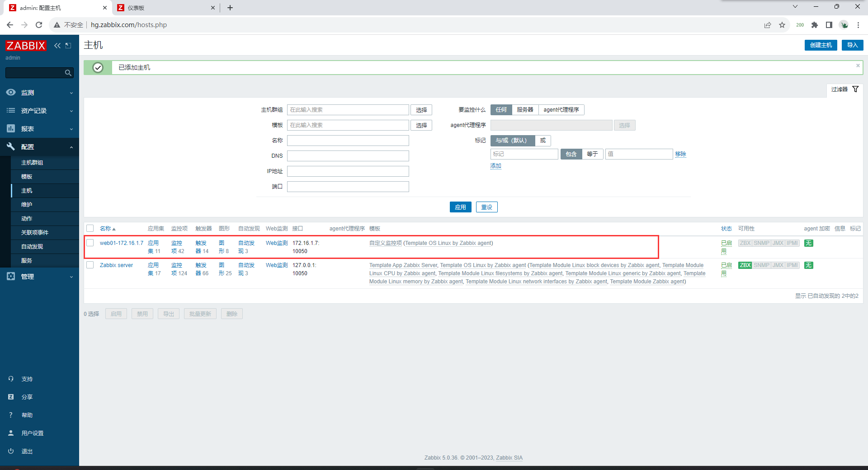
Task: Click the Monitoring eye icon in sidebar
Action: click(11, 92)
